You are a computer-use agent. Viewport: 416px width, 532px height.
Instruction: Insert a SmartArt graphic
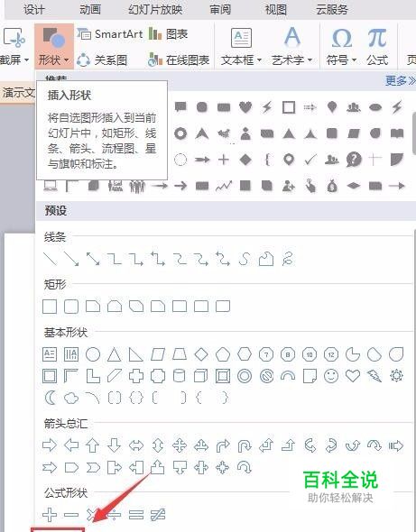(x=110, y=34)
